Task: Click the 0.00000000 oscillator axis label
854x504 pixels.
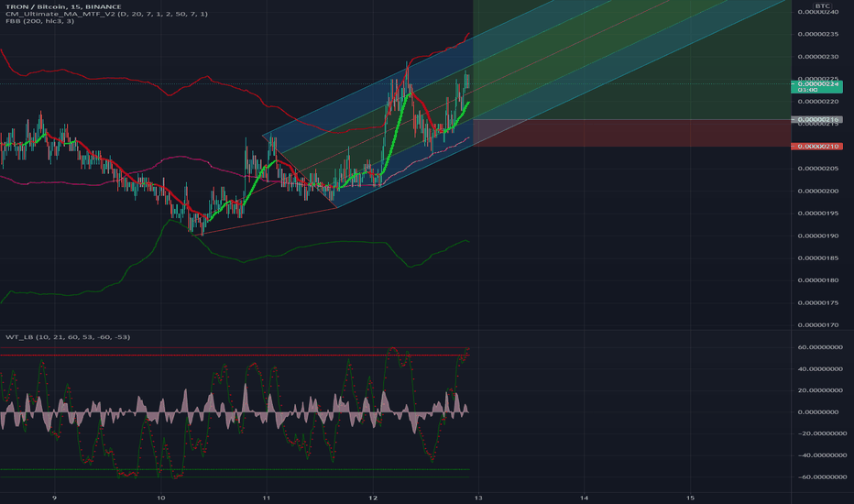Action: [818, 412]
